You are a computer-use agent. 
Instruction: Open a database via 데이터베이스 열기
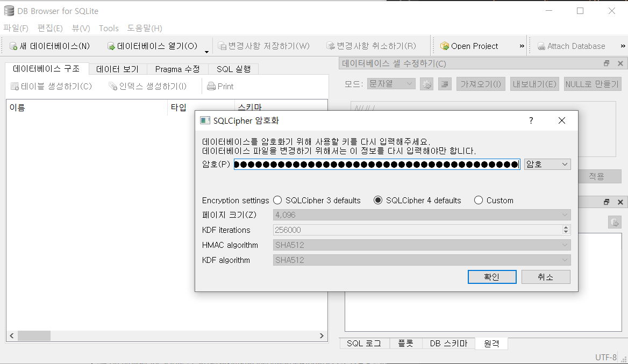153,46
